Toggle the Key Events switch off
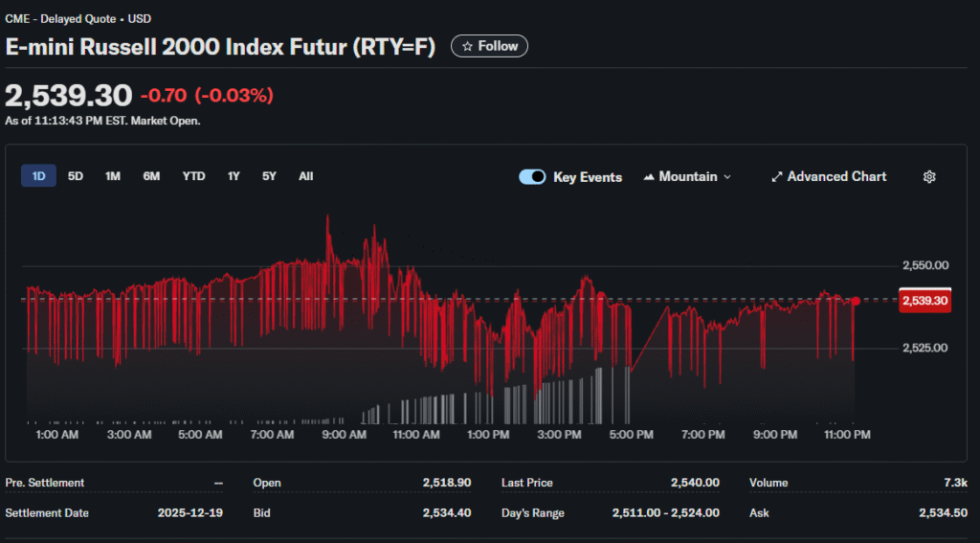Screen dimensions: 980x543 [x=532, y=177]
